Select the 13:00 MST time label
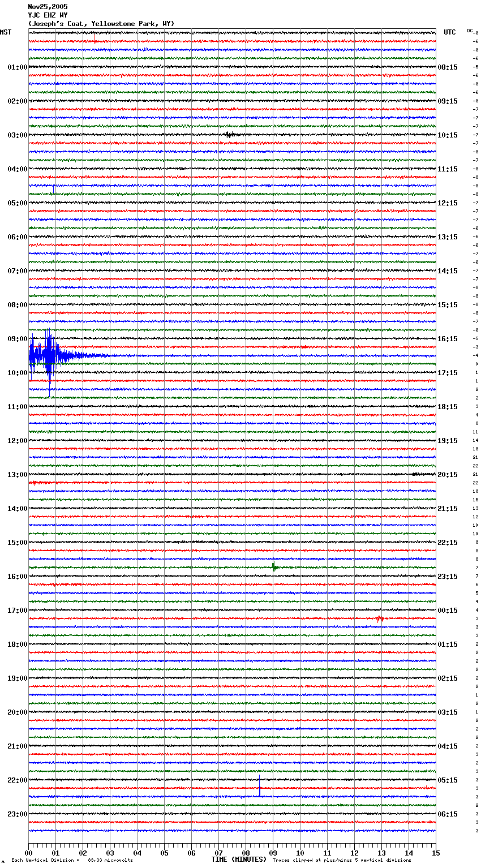This screenshot has width=481, height=868. 18,475
